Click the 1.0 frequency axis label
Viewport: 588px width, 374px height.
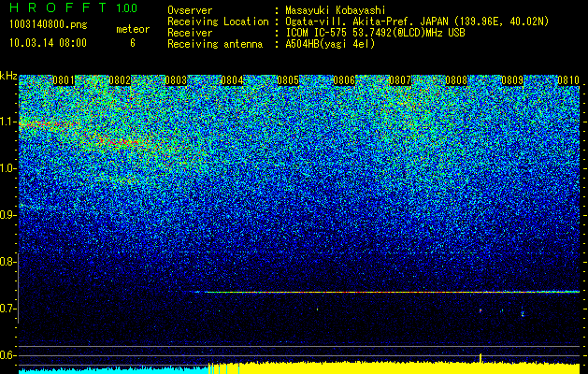pyautogui.click(x=7, y=168)
